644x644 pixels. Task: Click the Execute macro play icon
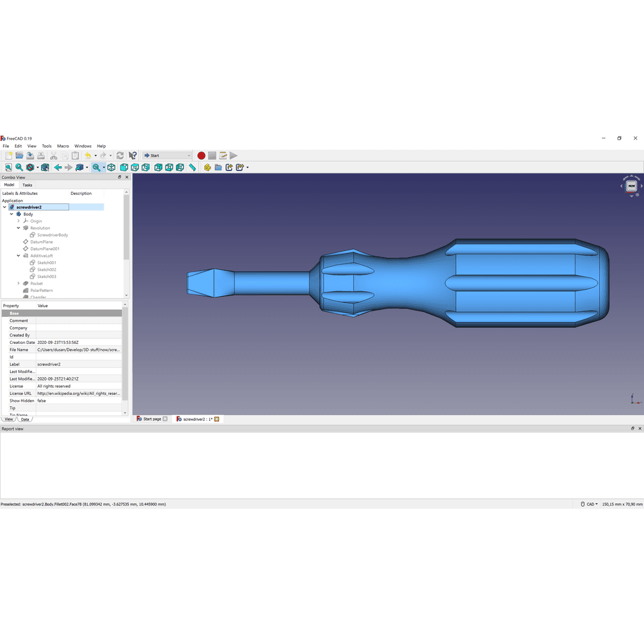point(234,156)
